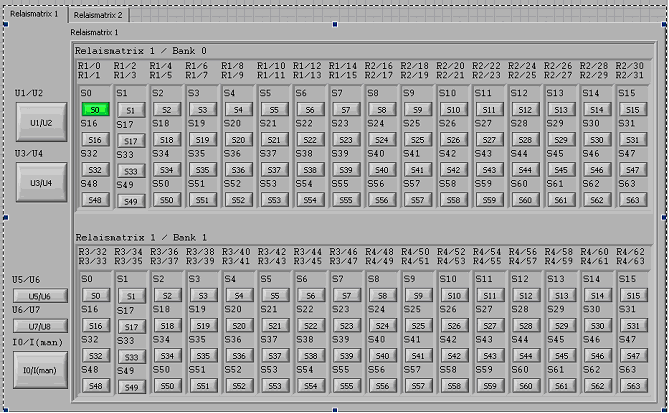Click the S35 button in Bank 1
This screenshot has width=669, height=413.
pyautogui.click(x=204, y=356)
